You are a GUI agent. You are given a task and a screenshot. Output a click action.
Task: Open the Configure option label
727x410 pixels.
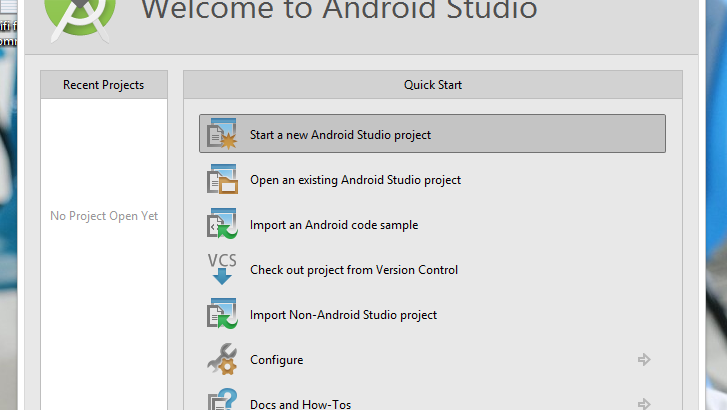pos(276,360)
